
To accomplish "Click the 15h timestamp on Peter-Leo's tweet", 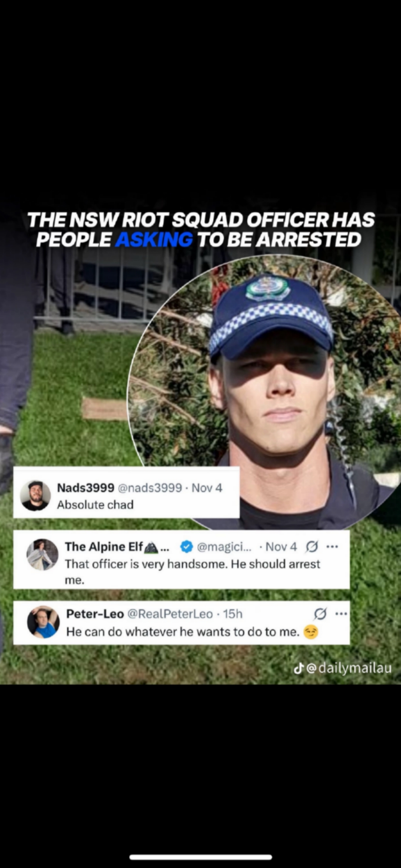I will tap(233, 614).
